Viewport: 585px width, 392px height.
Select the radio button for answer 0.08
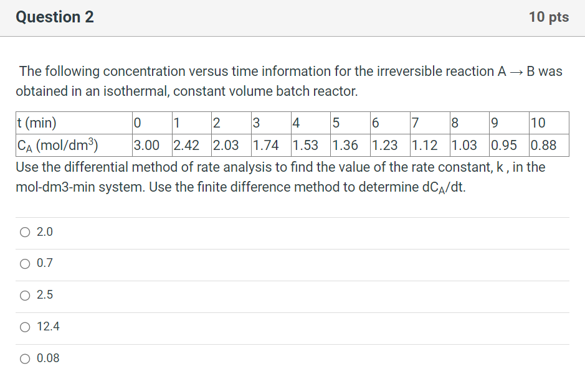coord(25,358)
